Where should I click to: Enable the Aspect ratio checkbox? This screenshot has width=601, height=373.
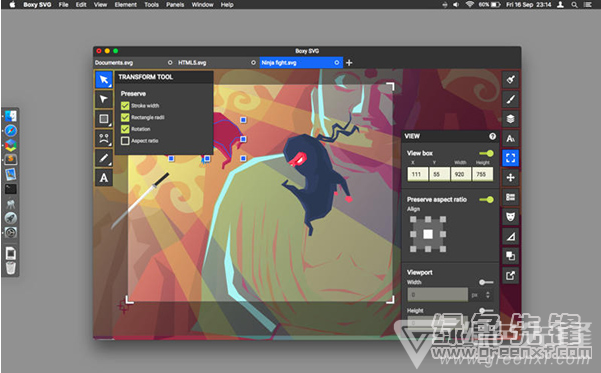coord(125,141)
